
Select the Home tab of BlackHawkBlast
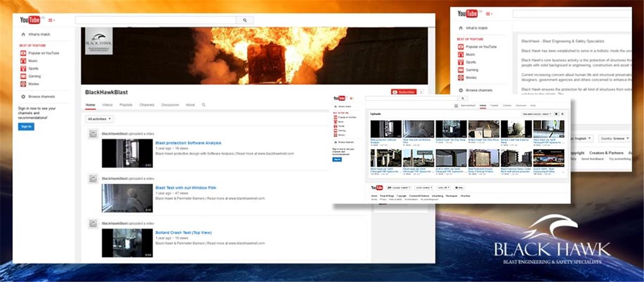coord(91,105)
